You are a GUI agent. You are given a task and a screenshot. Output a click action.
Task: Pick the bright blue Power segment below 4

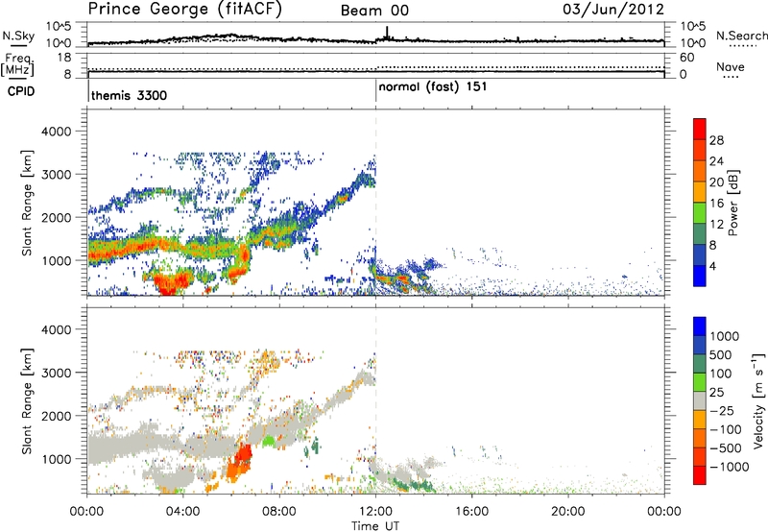700,276
